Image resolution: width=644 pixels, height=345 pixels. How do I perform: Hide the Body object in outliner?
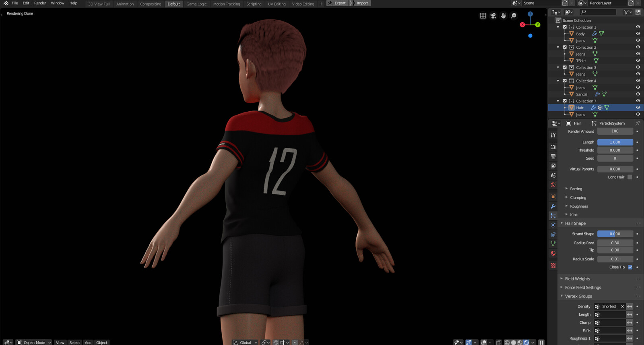638,34
